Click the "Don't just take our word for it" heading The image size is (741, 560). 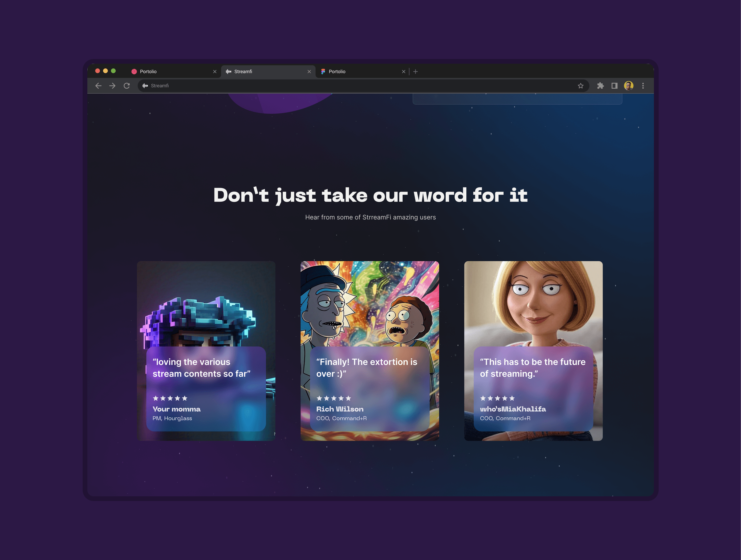click(370, 196)
